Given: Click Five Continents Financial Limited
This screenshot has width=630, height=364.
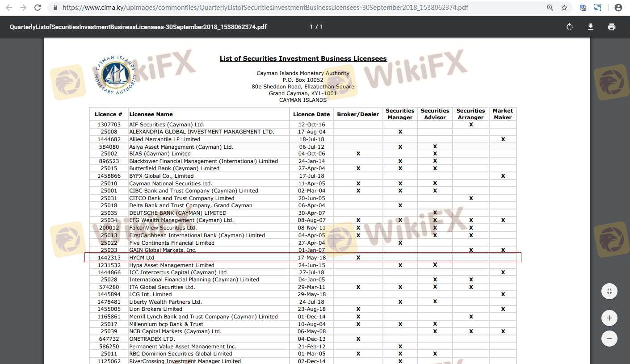Looking at the screenshot, I should tap(172, 243).
